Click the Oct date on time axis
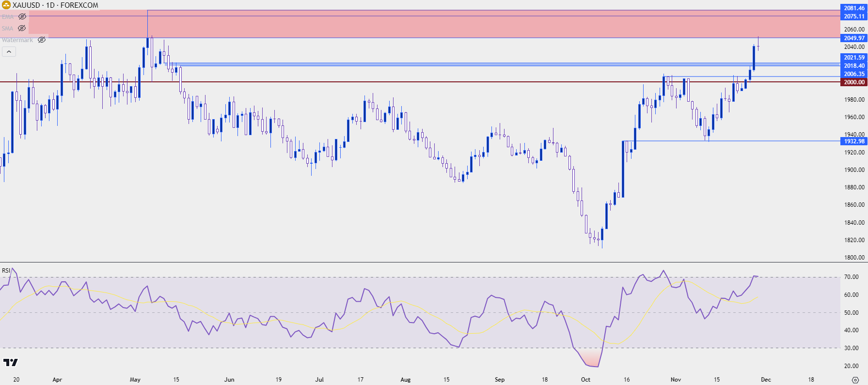The image size is (868, 385). pos(585,380)
